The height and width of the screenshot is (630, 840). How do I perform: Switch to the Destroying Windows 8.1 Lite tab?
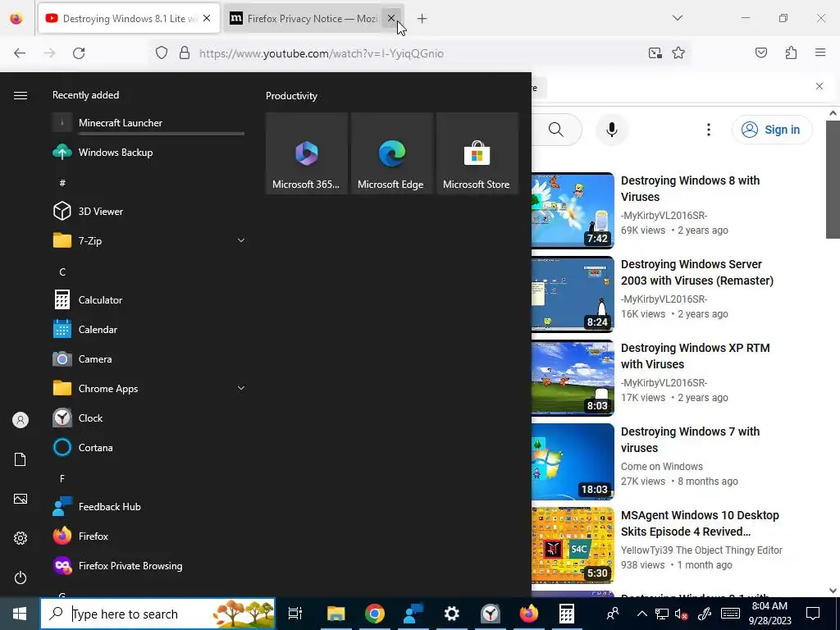point(129,18)
